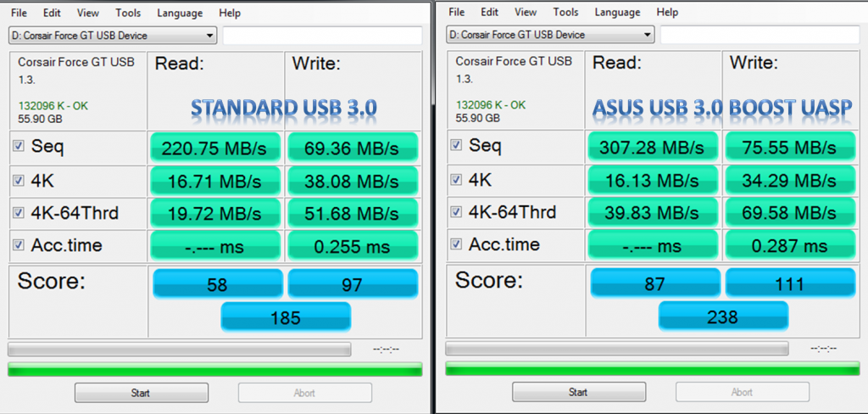
Task: Open Tools menu in left window
Action: (128, 13)
